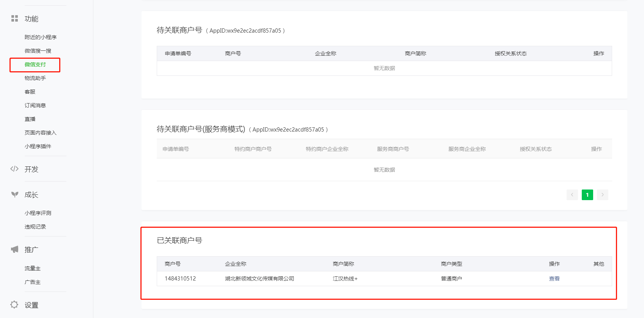Click the 设置 gear icon
Viewport: 644px width, 318px height.
14,305
